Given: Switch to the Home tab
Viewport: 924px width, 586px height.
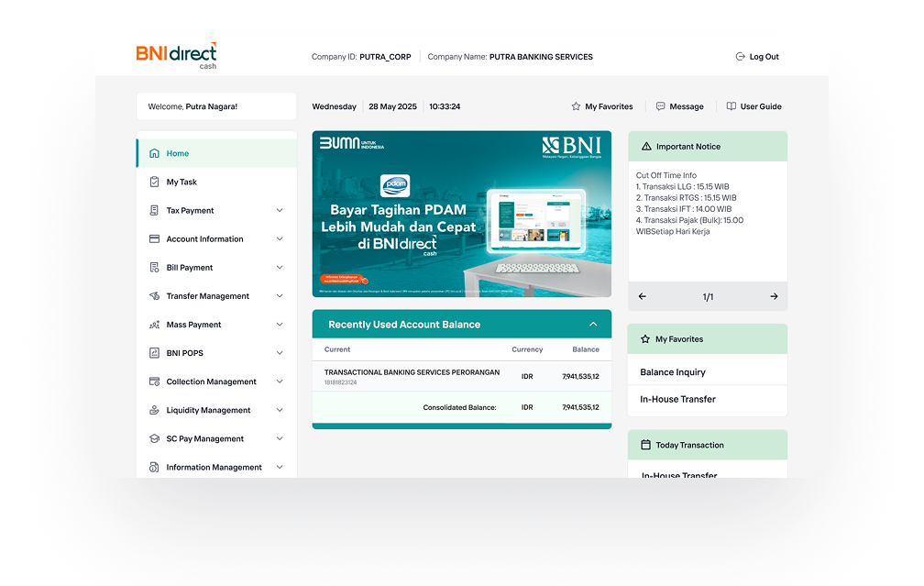Looking at the screenshot, I should (x=177, y=153).
